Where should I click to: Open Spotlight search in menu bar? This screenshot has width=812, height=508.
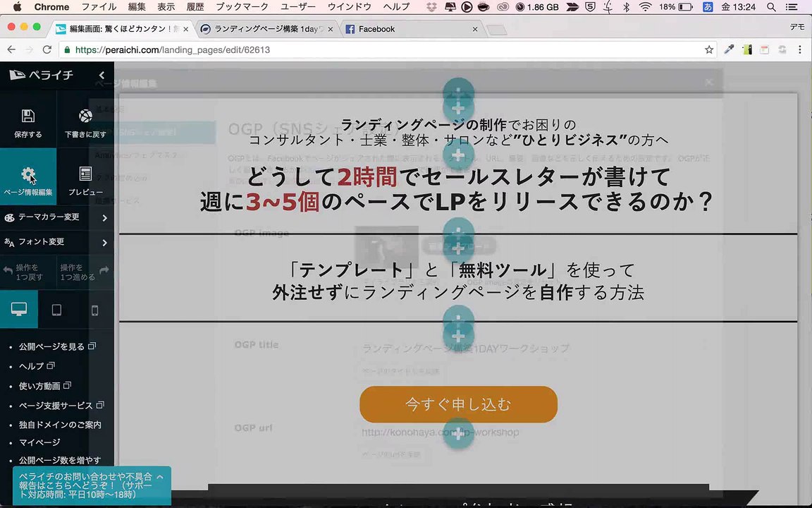771,7
